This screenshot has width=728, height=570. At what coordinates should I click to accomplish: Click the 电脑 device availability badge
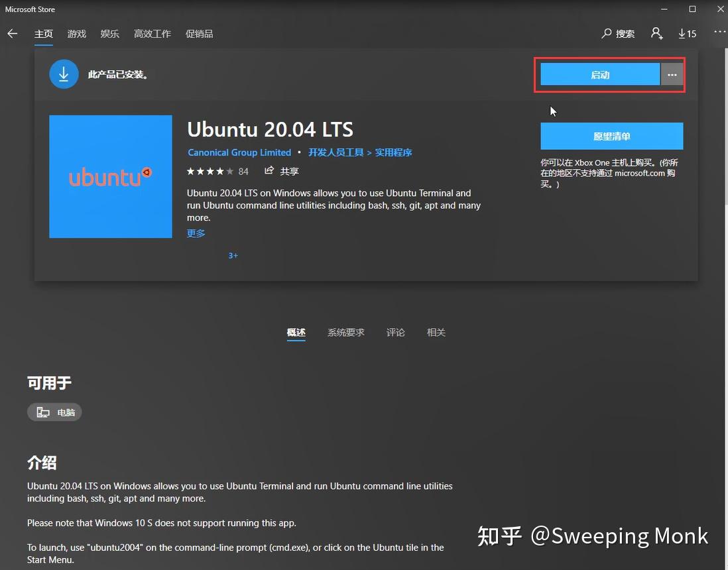(x=54, y=412)
